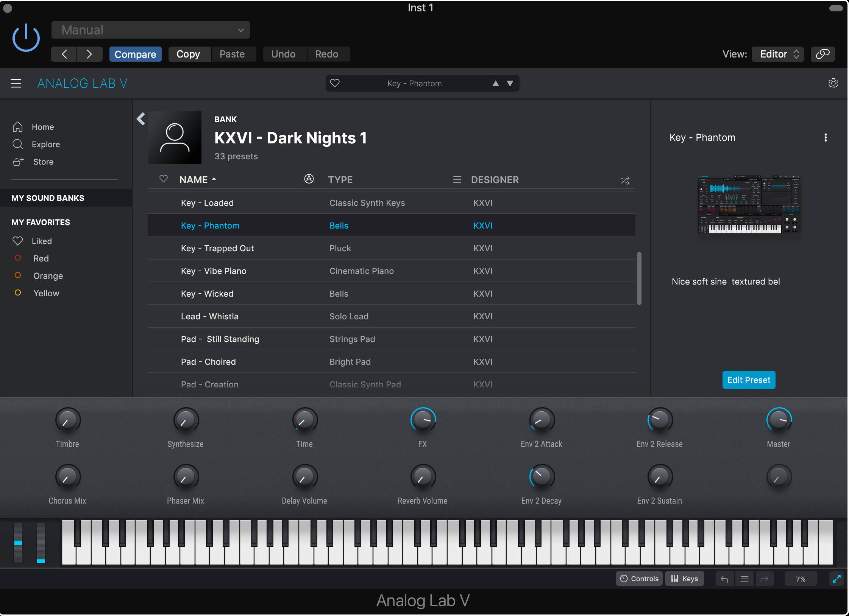The height and width of the screenshot is (616, 849).
Task: Select My Sound Banks section
Action: (66, 198)
